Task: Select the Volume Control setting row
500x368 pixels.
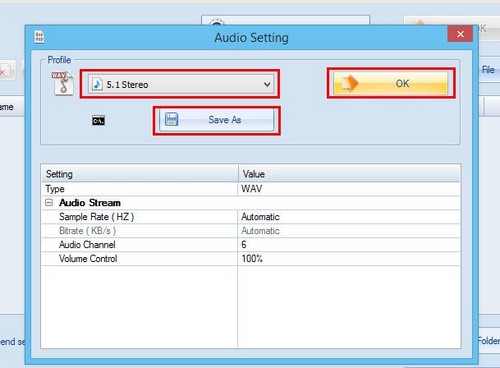Action: pyautogui.click(x=251, y=259)
